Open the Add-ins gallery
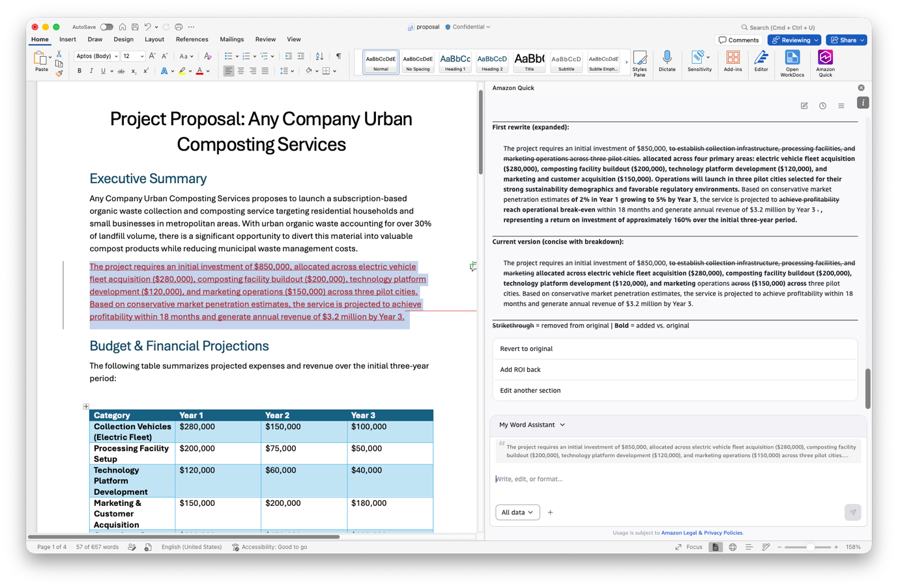Screen dimensions: 898x588 tap(732, 61)
